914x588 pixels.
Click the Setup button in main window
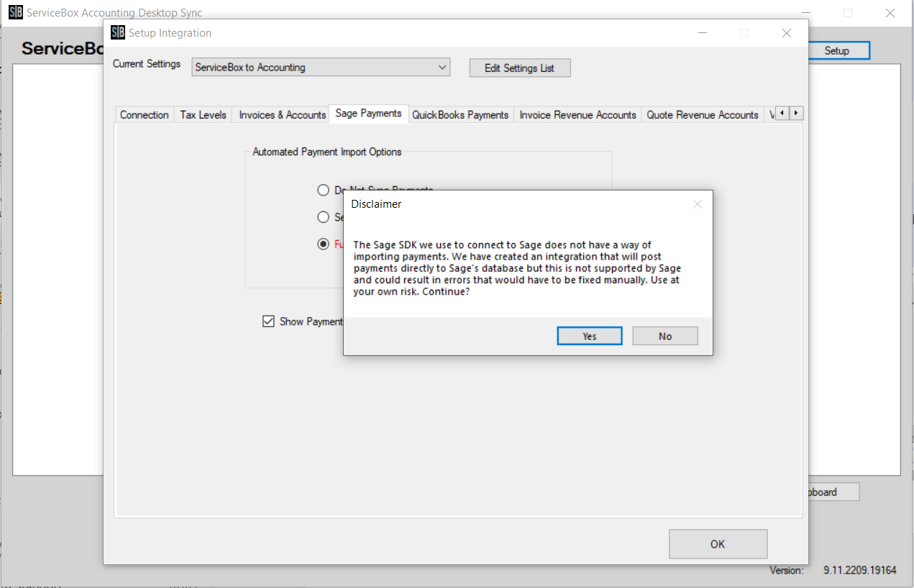pyautogui.click(x=836, y=51)
